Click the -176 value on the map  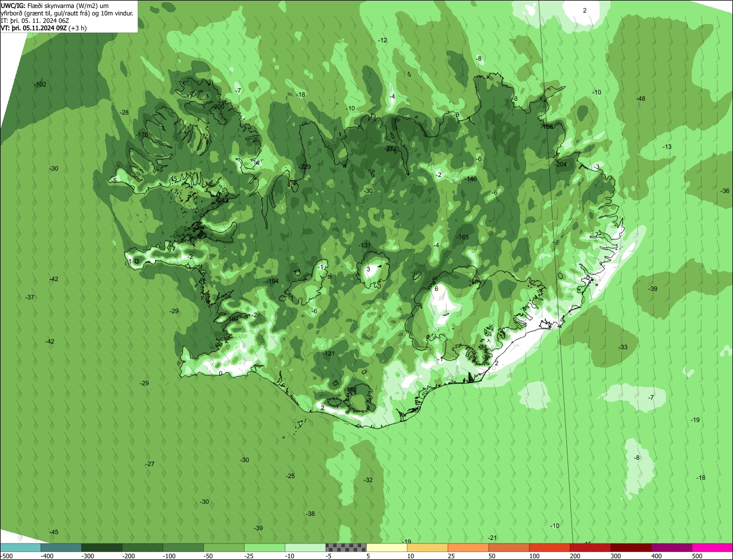click(143, 135)
